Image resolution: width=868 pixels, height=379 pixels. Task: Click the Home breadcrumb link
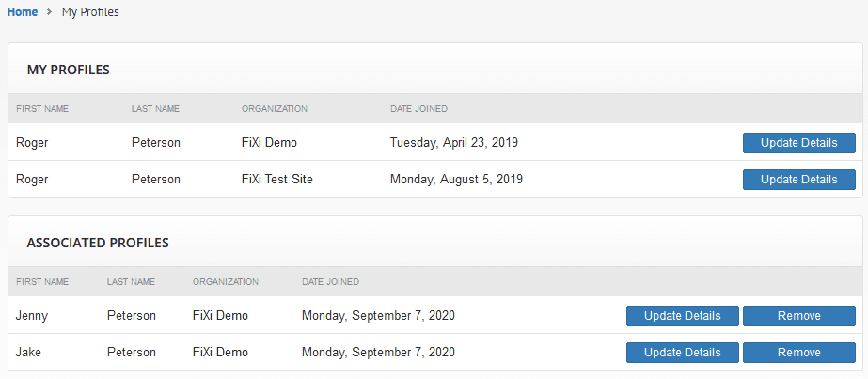tap(23, 12)
